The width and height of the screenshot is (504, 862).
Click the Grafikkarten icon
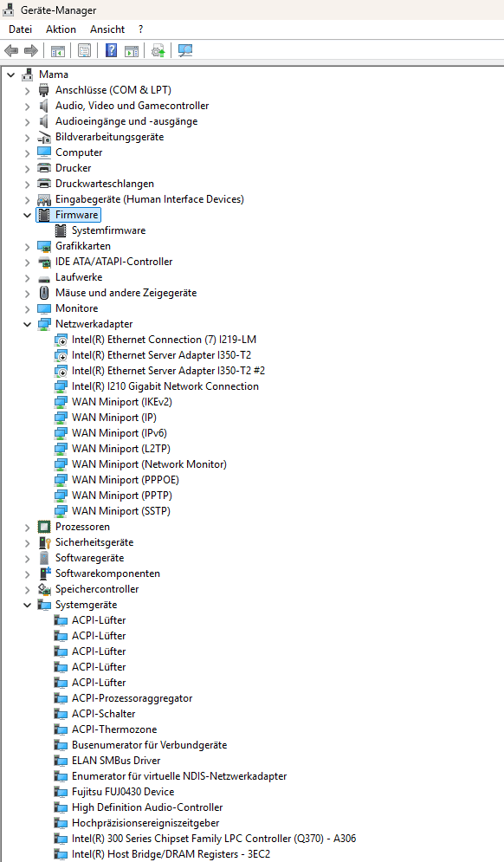tap(44, 246)
